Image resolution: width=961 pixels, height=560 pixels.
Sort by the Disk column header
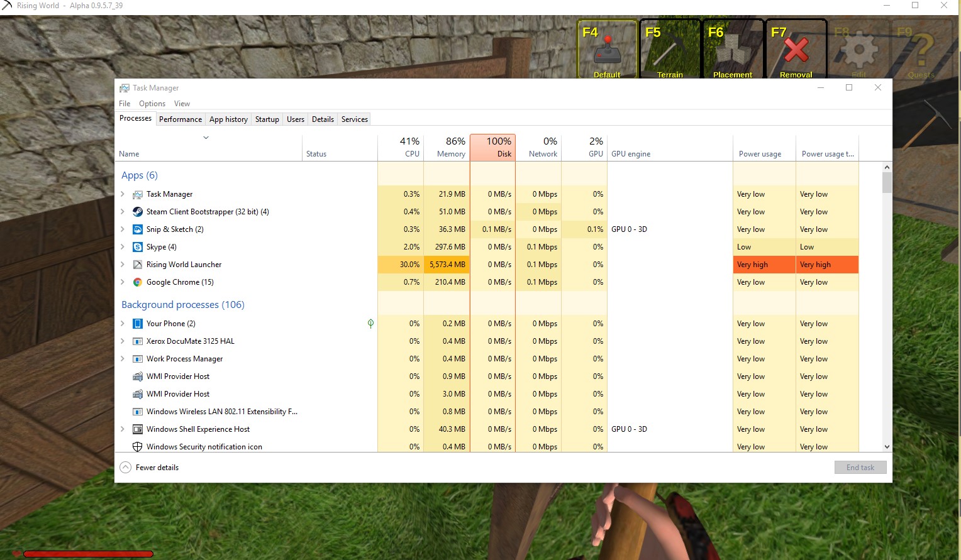pyautogui.click(x=492, y=148)
